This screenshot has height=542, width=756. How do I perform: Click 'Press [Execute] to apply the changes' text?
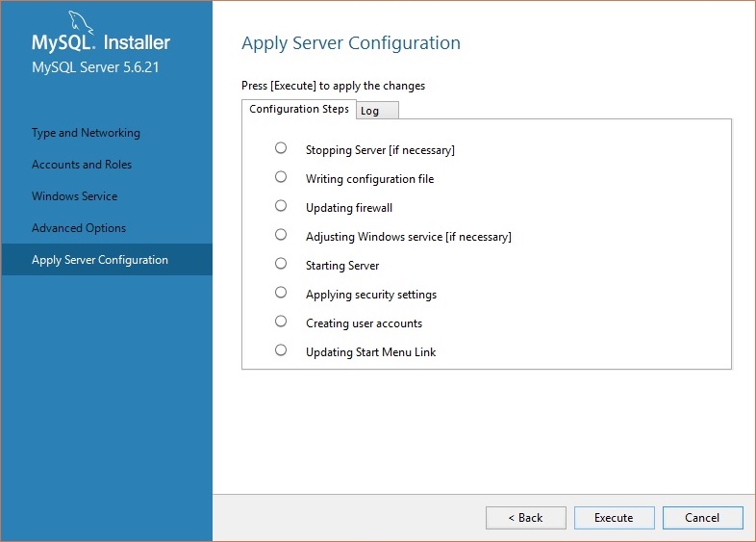pyautogui.click(x=333, y=86)
